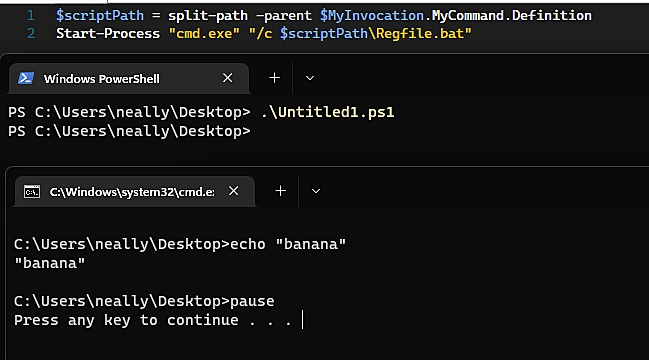Close the C:\Windows\system32\cmd.exe tab
This screenshot has height=360, width=649.
point(233,191)
